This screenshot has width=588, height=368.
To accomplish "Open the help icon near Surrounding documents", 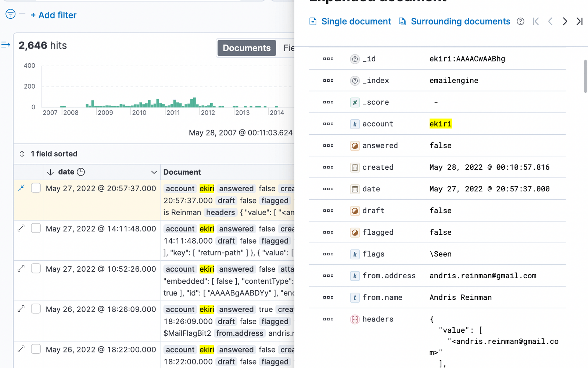I will (x=520, y=21).
